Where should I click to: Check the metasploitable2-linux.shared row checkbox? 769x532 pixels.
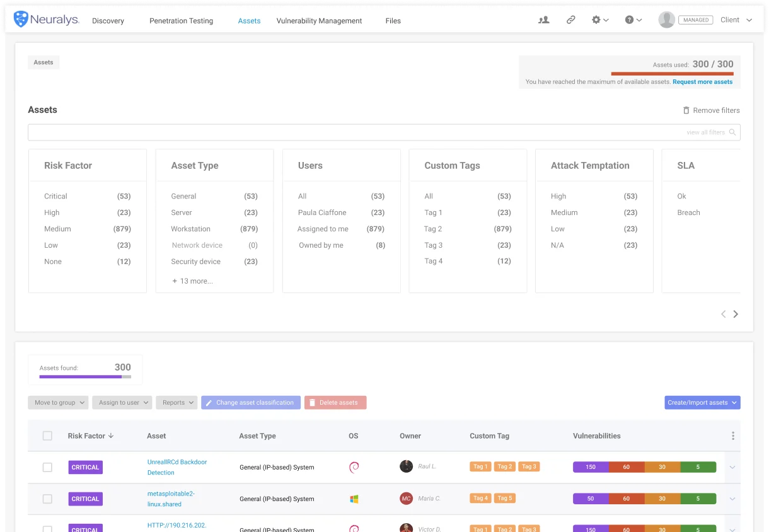(47, 499)
